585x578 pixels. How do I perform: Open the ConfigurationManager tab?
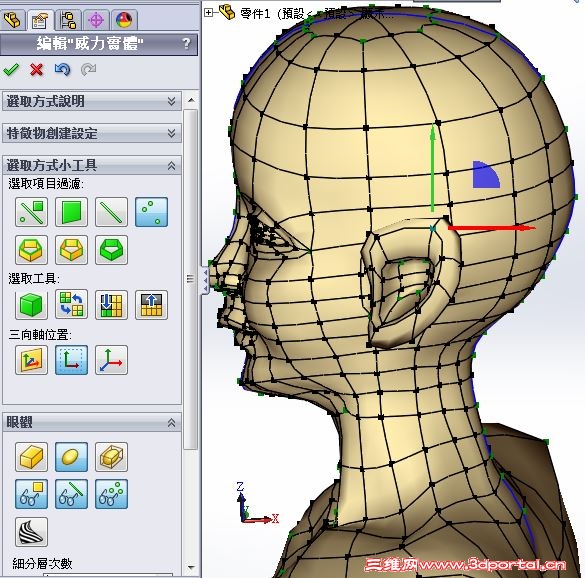68,19
